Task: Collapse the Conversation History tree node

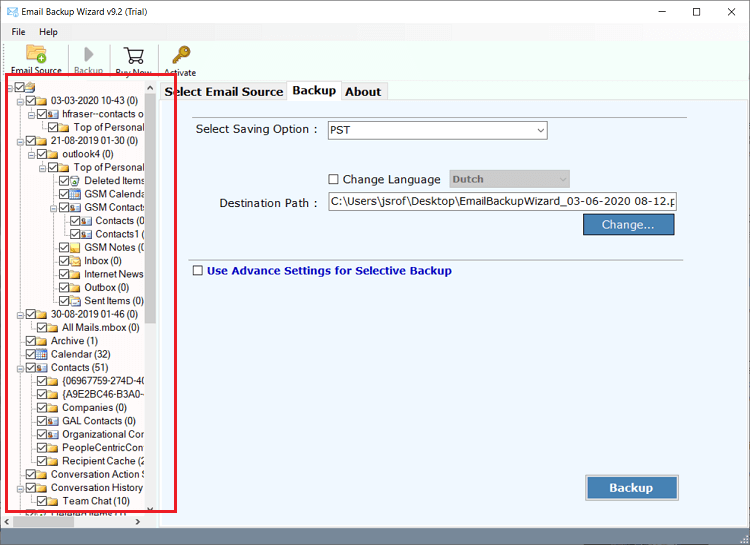Action: pyautogui.click(x=20, y=489)
